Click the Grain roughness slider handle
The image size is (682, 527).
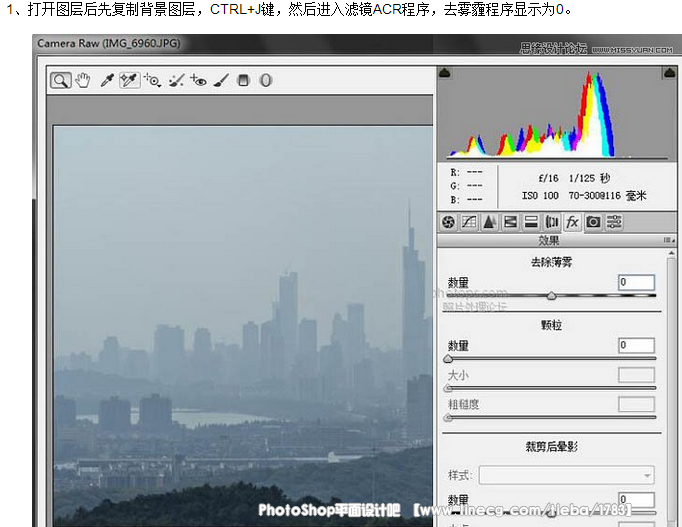[x=448, y=418]
